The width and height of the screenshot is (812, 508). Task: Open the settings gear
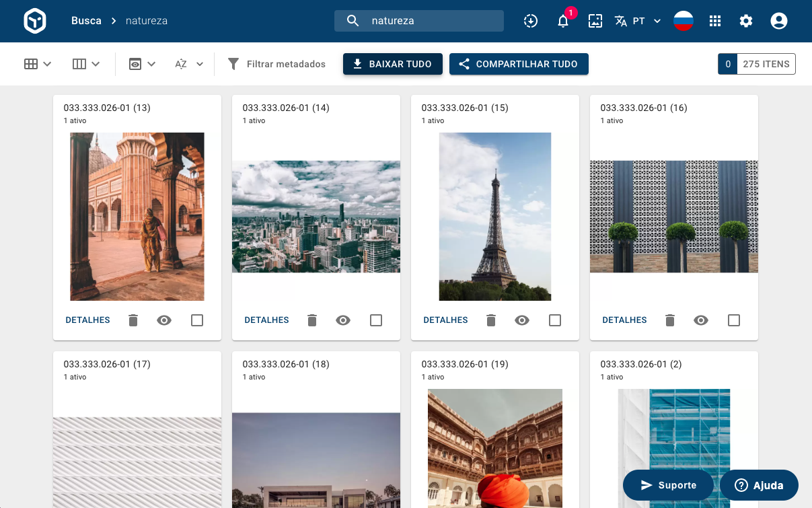pos(746,21)
